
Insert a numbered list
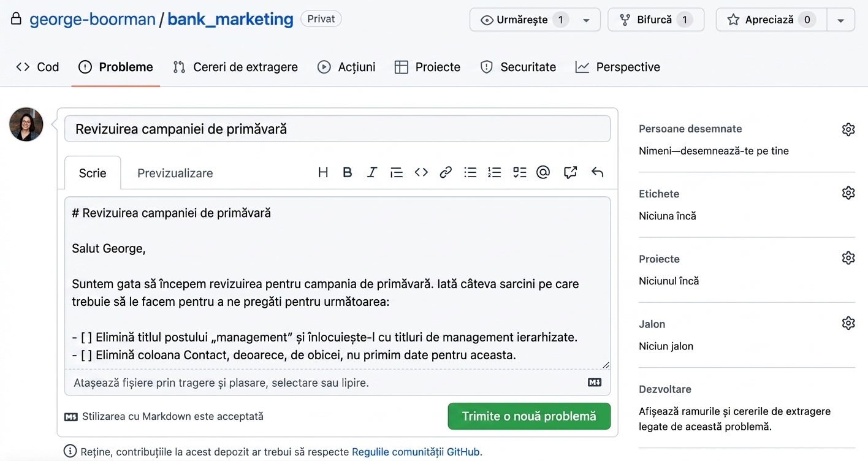495,173
